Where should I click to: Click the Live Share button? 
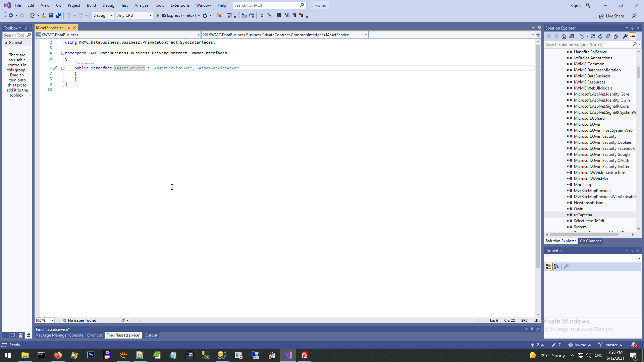pos(612,16)
